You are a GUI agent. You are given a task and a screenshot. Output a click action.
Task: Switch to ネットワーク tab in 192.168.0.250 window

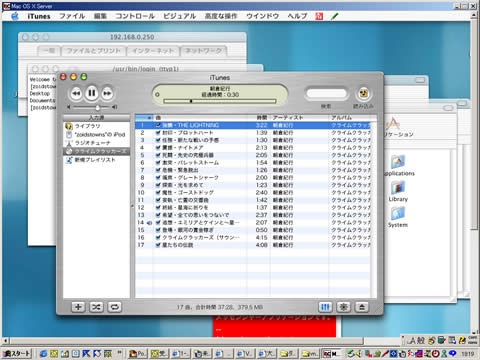pos(204,51)
